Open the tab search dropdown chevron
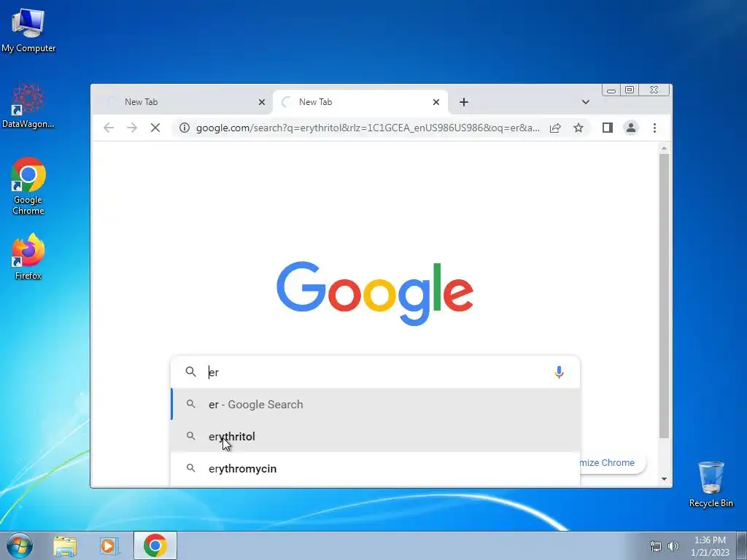The image size is (747, 560). pos(586,102)
